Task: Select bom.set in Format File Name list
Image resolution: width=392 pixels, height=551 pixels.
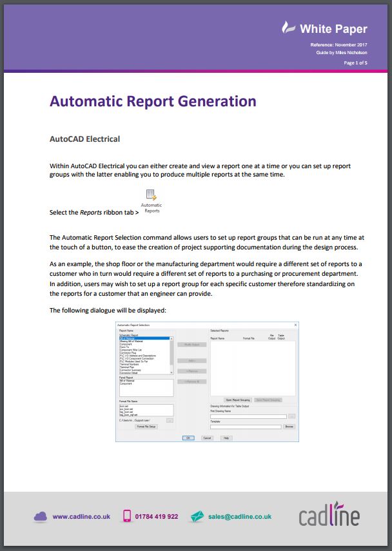Action: pyautogui.click(x=124, y=406)
